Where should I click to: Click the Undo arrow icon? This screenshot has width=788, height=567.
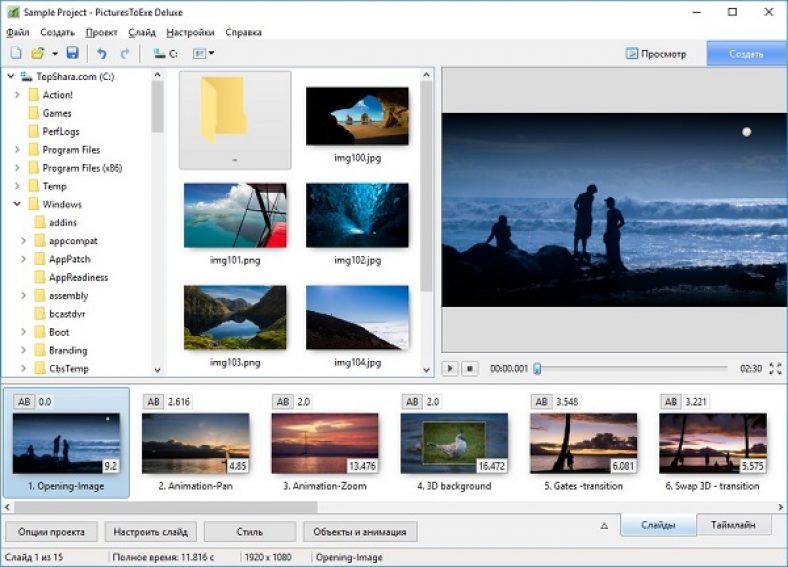pos(102,53)
